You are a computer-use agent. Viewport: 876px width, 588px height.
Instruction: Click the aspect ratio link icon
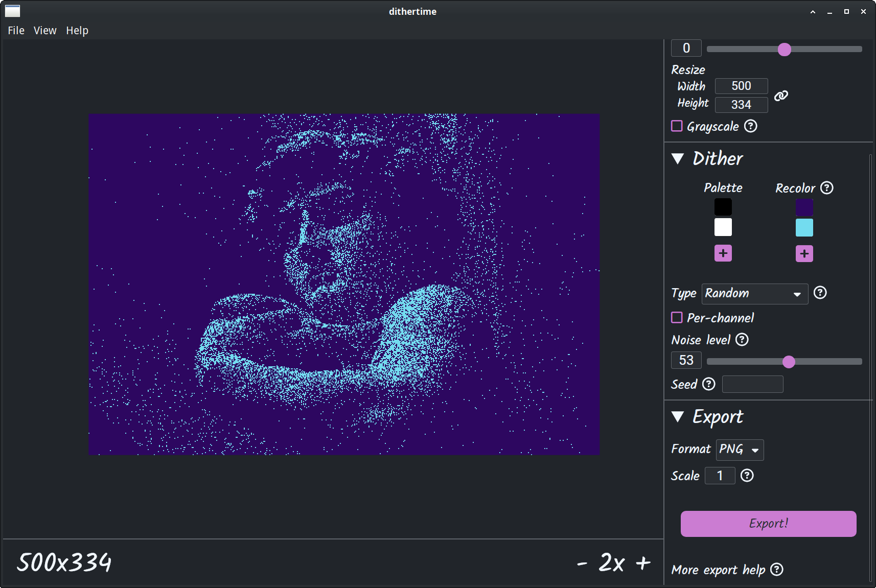pyautogui.click(x=781, y=96)
